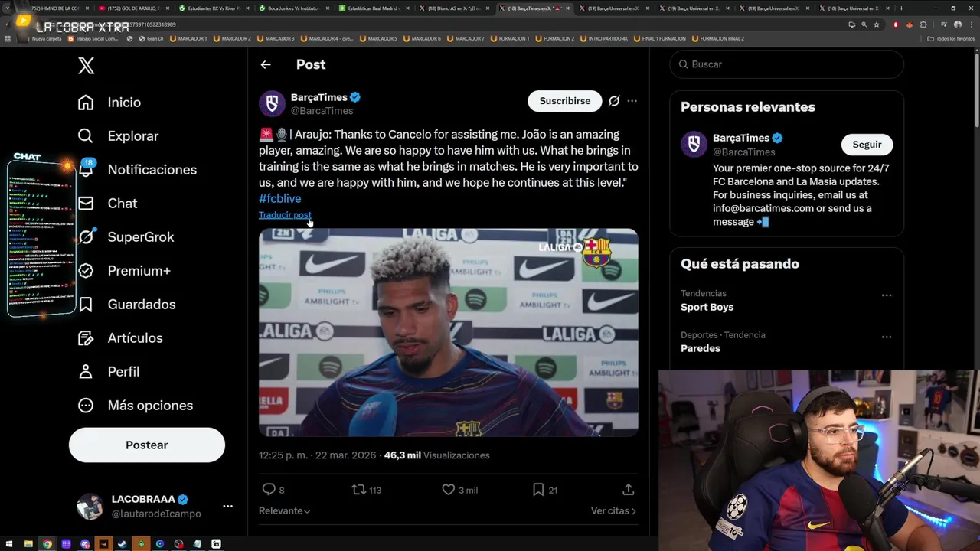980x551 pixels.
Task: Open FORMACION 1 bookmark
Action: 509,38
